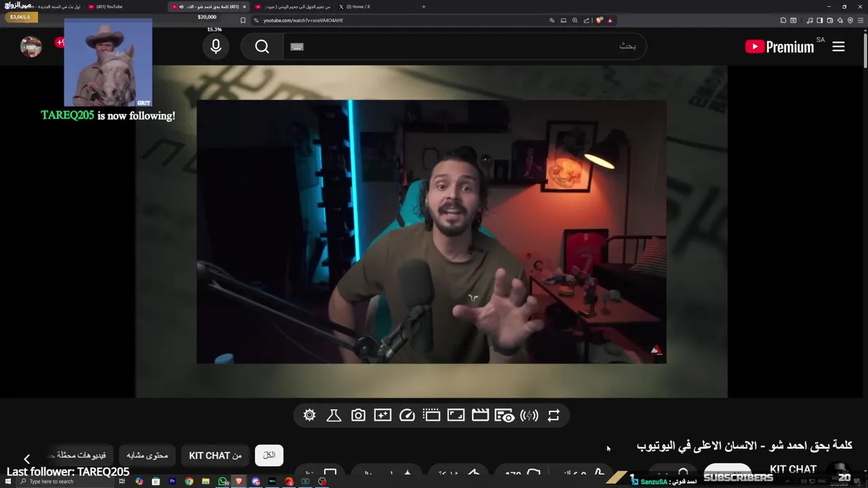Screen dimensions: 868x488
Task: Open a new browser tab with plus
Action: click(424, 7)
